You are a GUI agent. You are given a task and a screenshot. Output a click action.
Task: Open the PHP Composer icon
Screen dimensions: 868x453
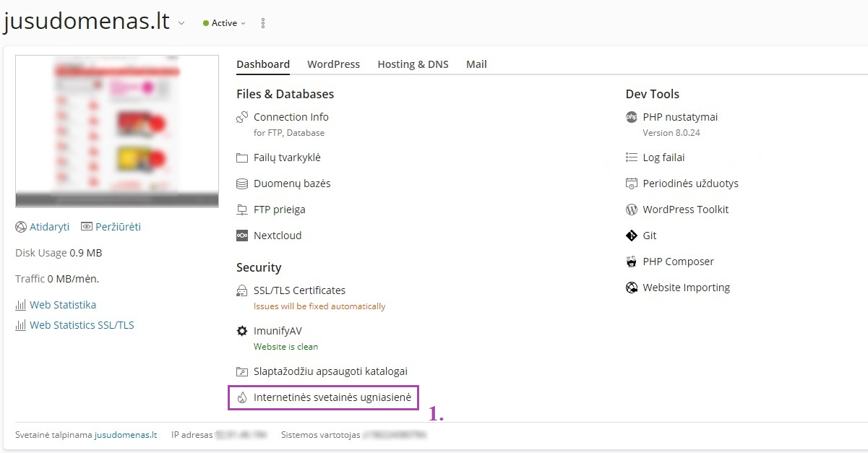(631, 262)
